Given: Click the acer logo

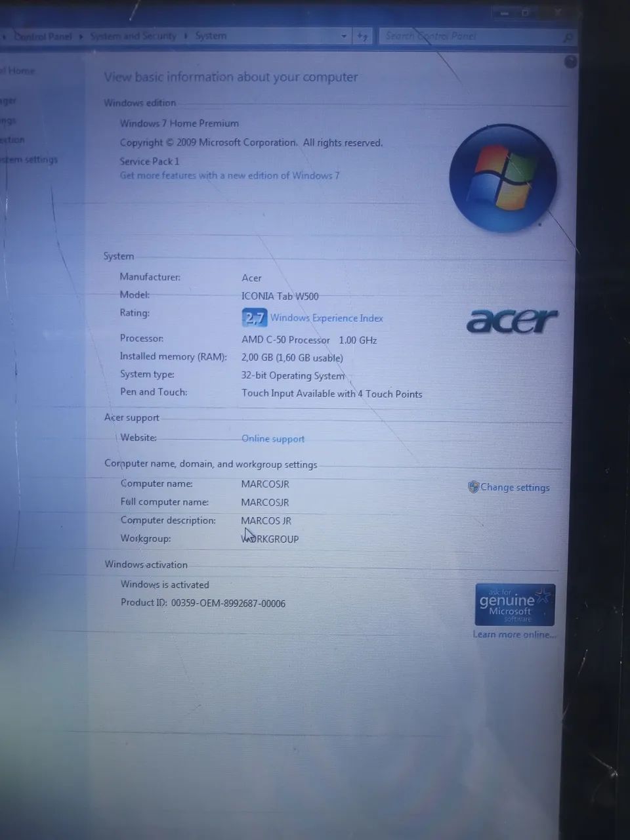Looking at the screenshot, I should pos(512,321).
